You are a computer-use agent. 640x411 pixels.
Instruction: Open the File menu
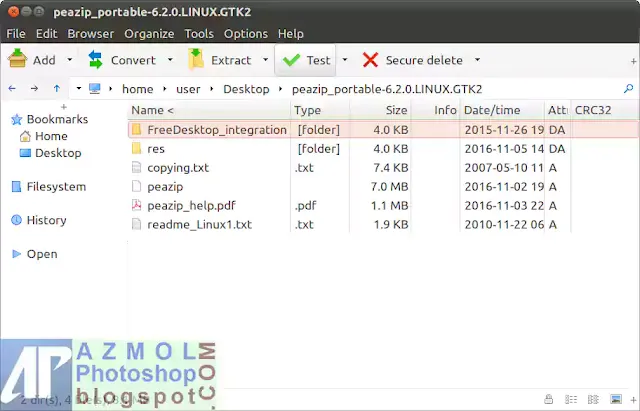click(x=16, y=33)
